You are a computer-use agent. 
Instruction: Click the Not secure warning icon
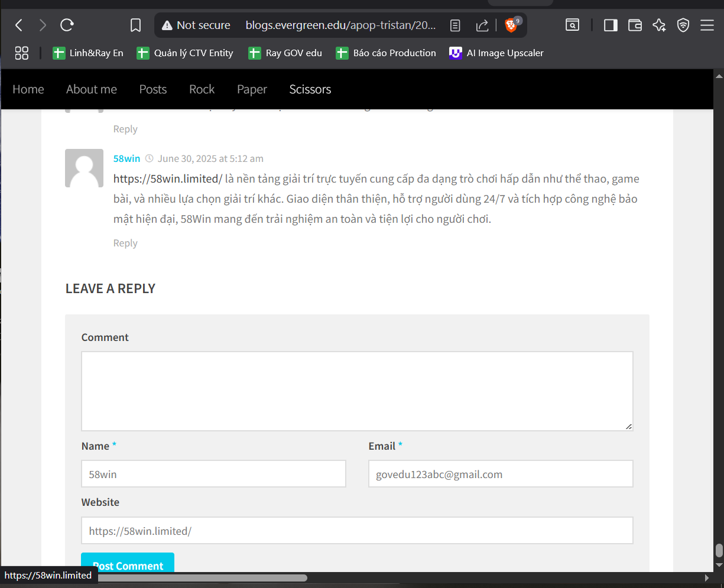pos(167,25)
